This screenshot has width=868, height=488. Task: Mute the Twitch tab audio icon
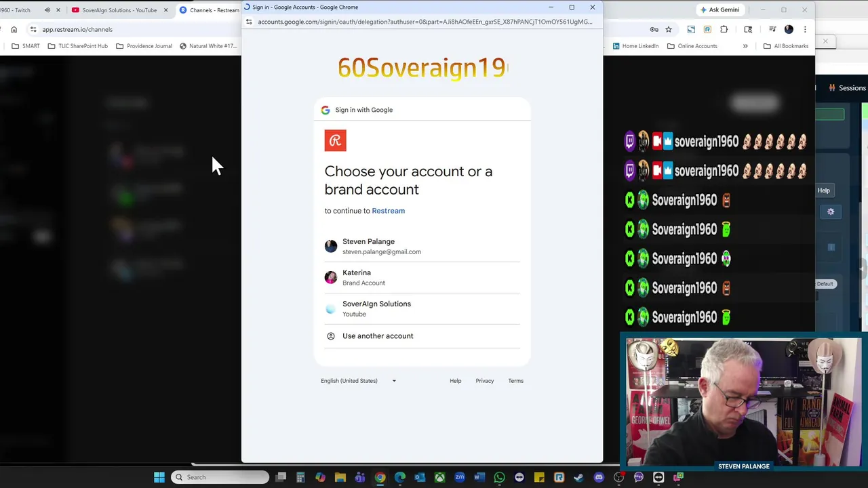point(47,10)
